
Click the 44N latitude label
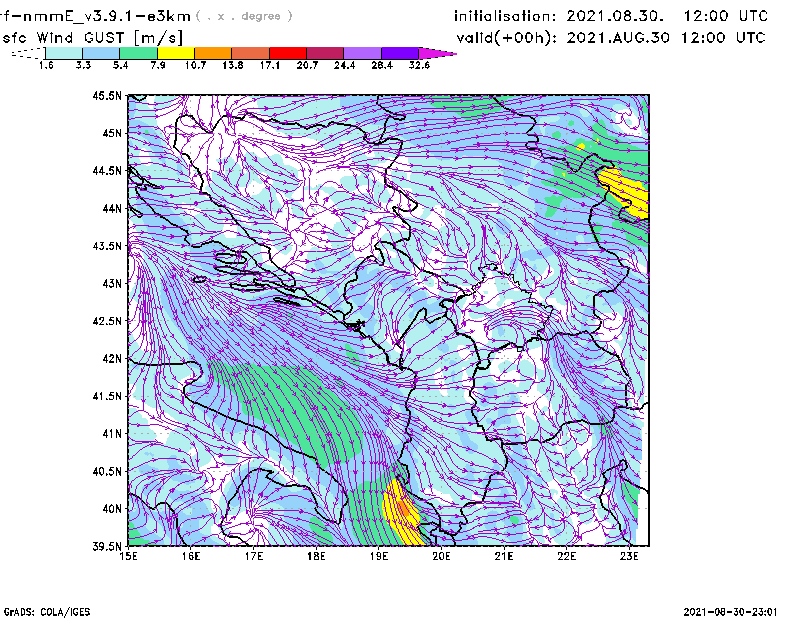pos(112,208)
